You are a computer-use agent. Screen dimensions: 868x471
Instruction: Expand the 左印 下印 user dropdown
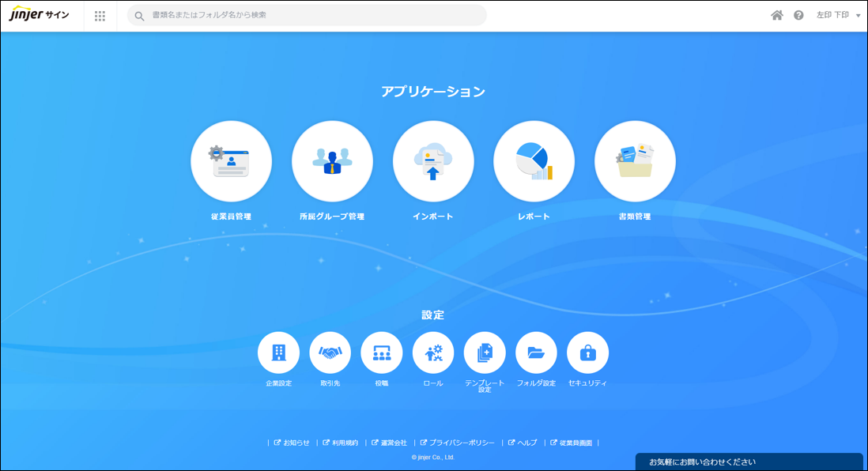838,16
